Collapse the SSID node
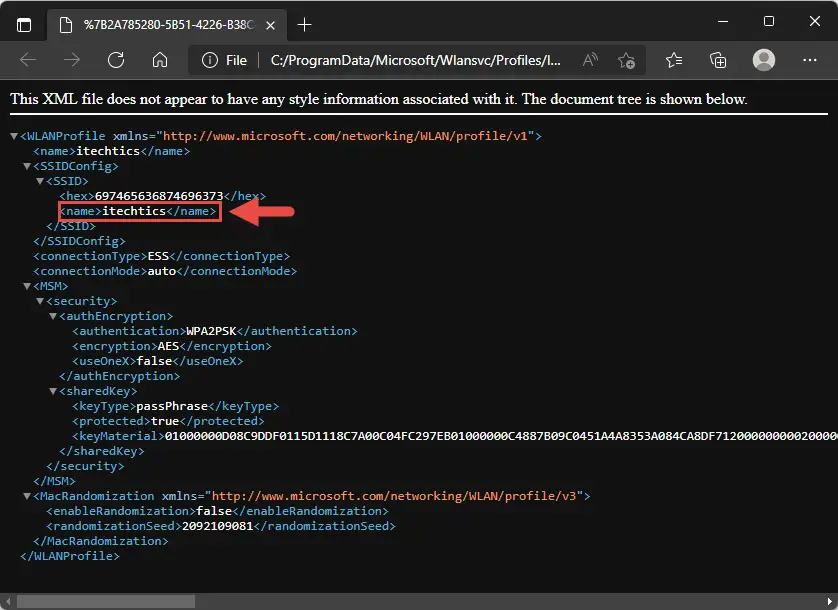 tap(40, 181)
